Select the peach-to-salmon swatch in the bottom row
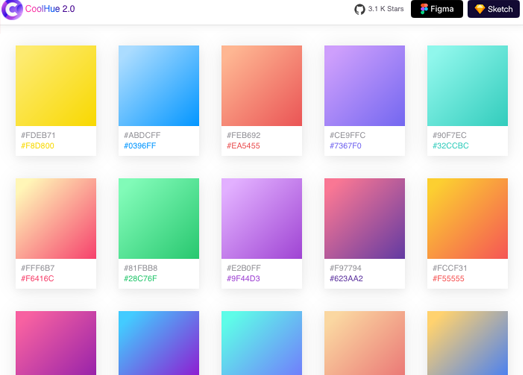This screenshot has height=375, width=523. click(365, 343)
